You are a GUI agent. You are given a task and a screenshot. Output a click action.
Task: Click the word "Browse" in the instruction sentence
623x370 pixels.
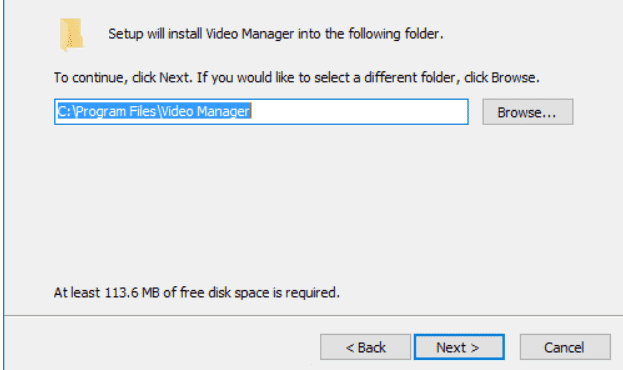coord(513,77)
